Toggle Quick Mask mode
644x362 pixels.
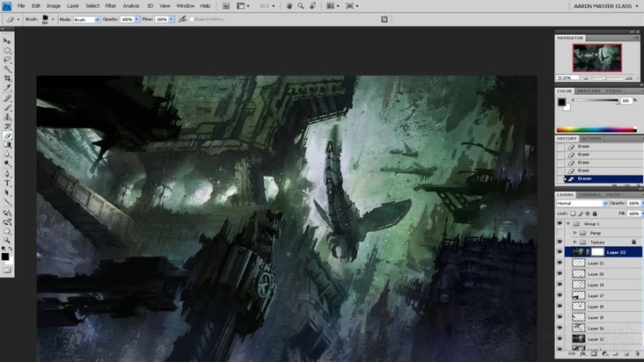(x=7, y=270)
